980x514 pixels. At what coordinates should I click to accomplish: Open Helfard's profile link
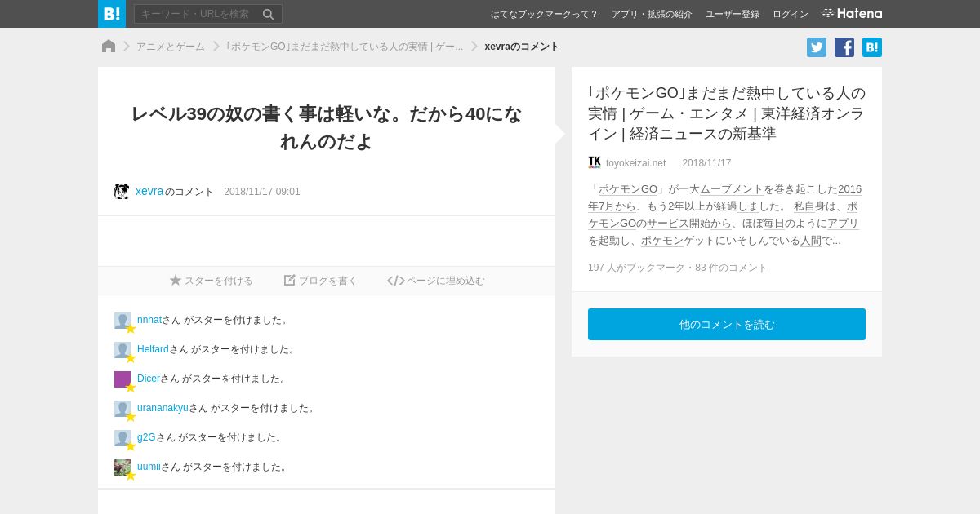click(153, 349)
